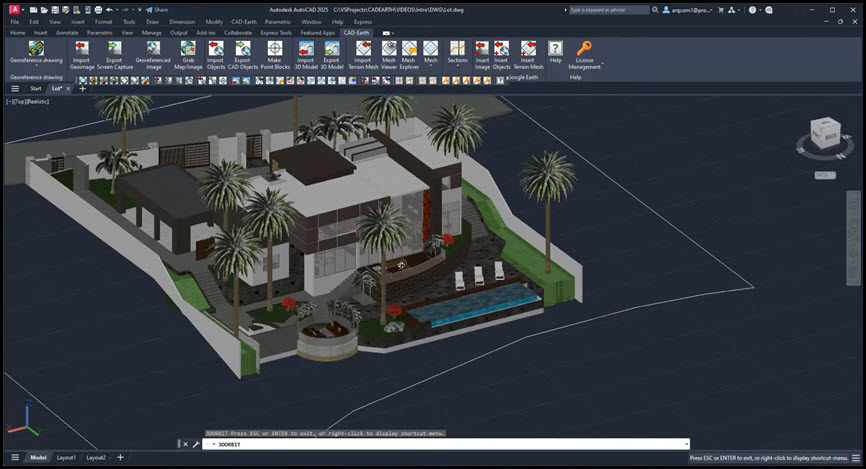The width and height of the screenshot is (866, 469).
Task: Launch Export Screen Capture
Action: click(114, 55)
